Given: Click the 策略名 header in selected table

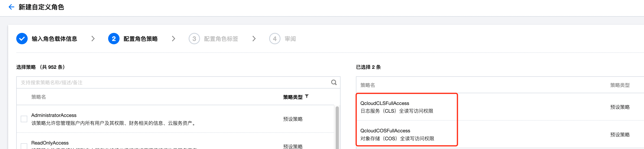Looking at the screenshot, I should pyautogui.click(x=368, y=85).
